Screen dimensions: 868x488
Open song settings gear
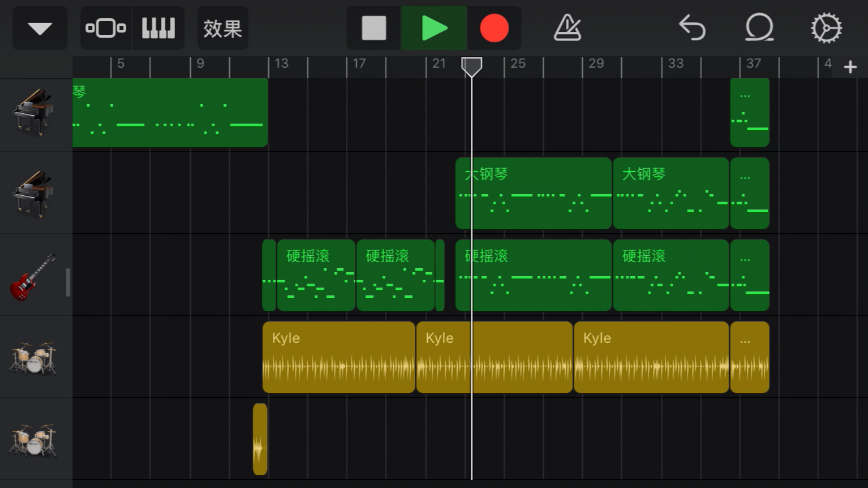click(x=826, y=28)
